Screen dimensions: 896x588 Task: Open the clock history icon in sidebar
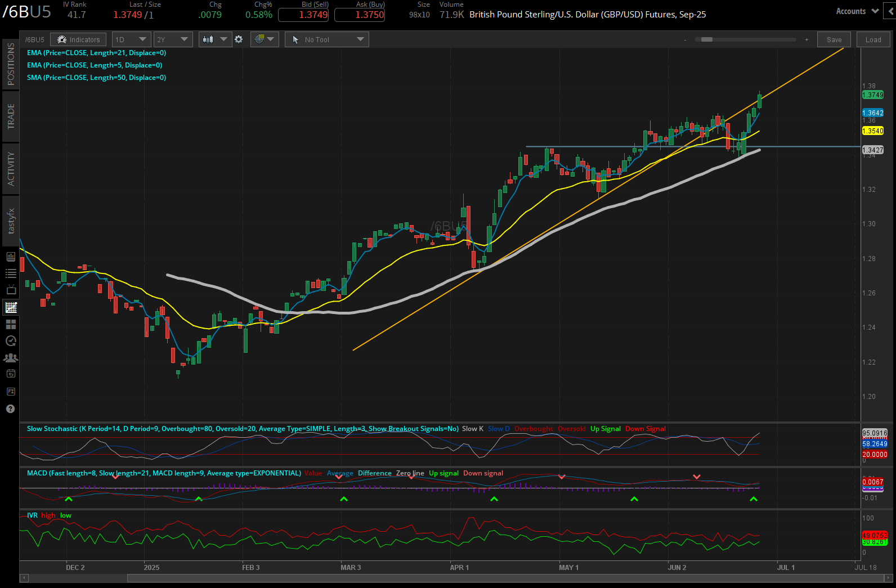point(11,341)
